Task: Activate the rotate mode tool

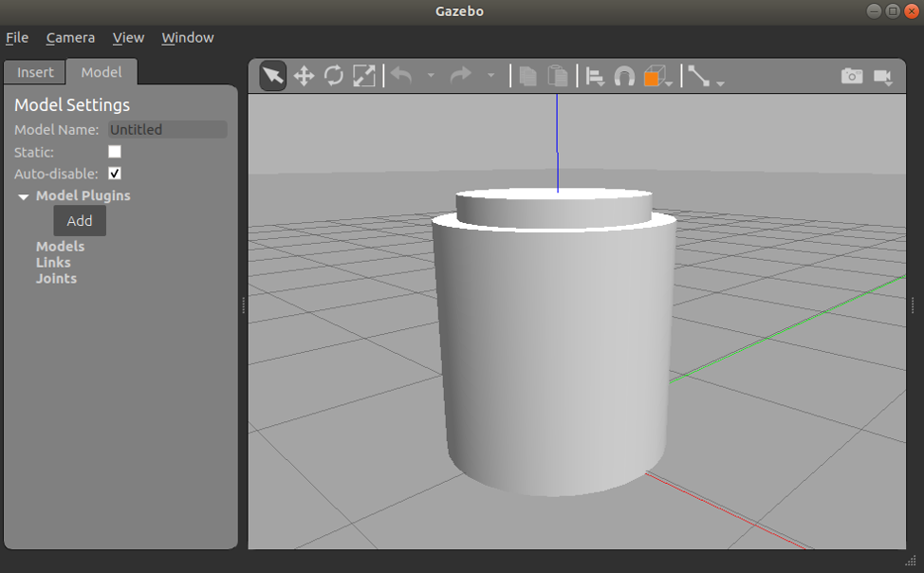Action: point(334,76)
